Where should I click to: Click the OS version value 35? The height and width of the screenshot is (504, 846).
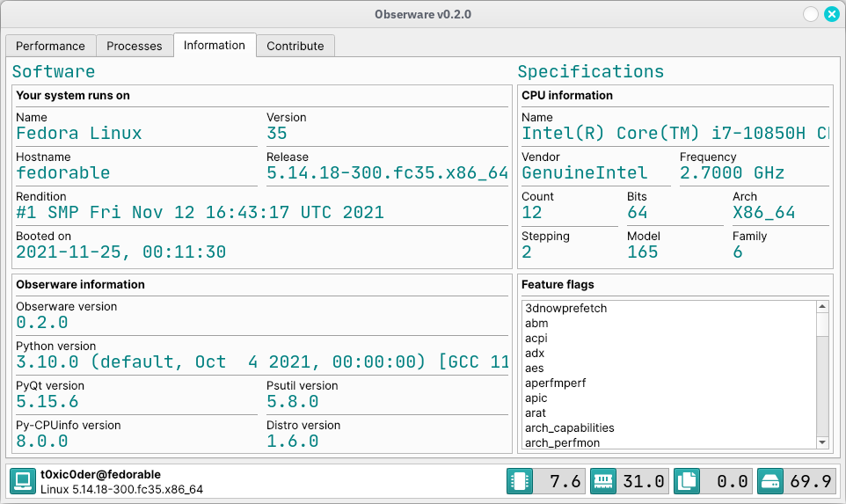277,134
